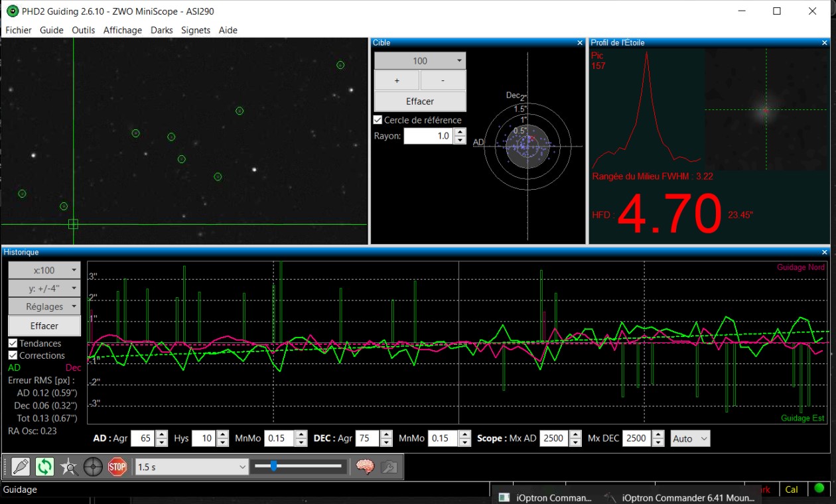Open the camera connection (USB) icon

pos(21,467)
